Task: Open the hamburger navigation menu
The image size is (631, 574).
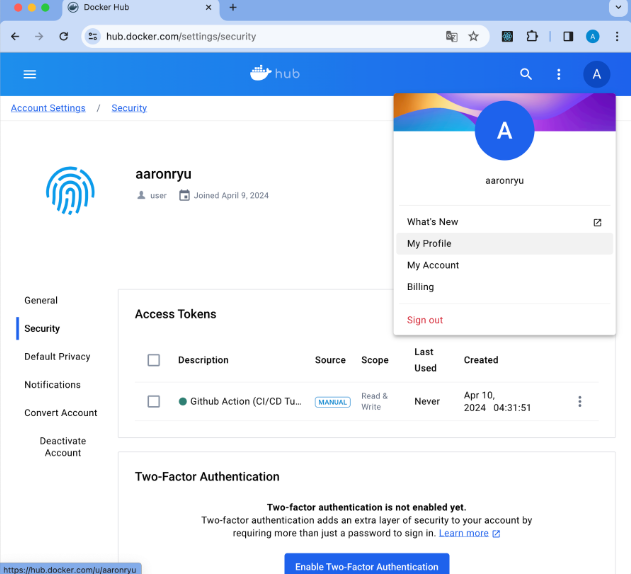Action: coord(30,74)
